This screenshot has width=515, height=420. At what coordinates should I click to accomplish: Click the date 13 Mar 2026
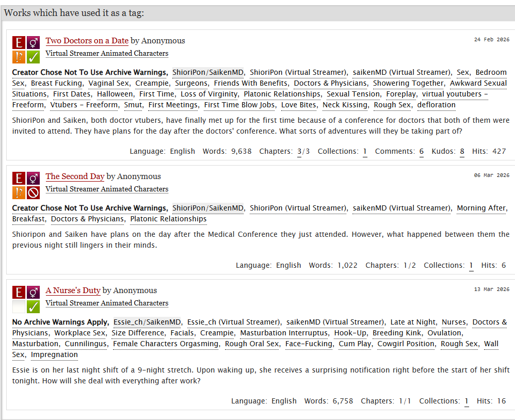(x=492, y=289)
